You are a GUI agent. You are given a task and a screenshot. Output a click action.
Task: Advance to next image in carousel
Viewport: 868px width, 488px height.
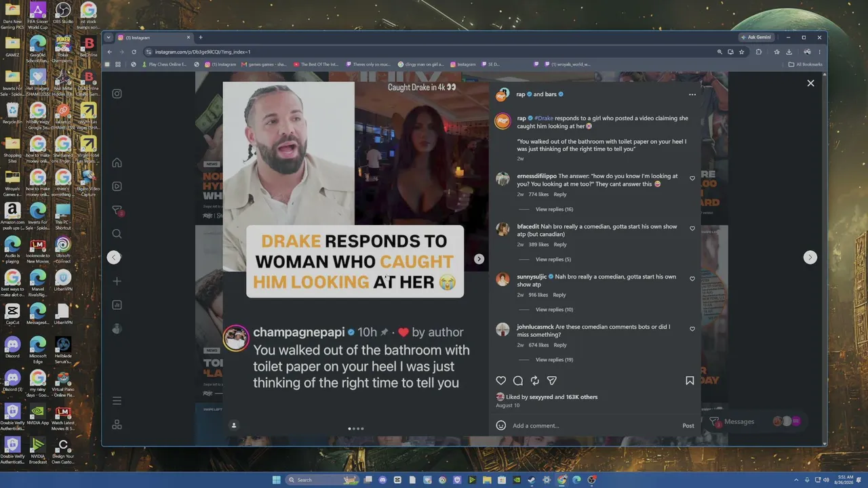(479, 259)
